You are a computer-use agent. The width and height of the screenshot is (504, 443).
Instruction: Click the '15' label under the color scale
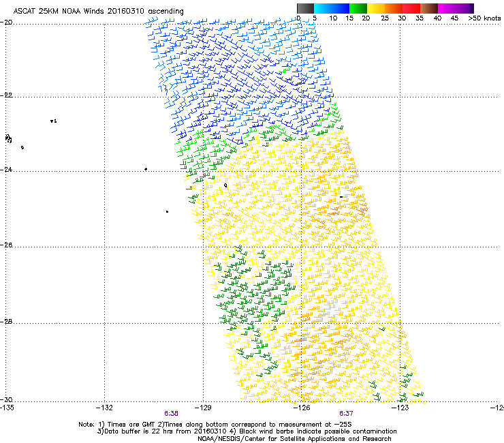[349, 18]
